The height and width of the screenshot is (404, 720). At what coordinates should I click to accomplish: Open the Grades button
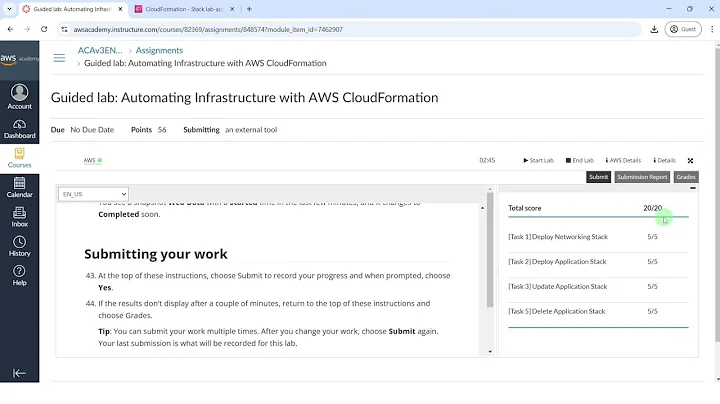[x=686, y=177]
